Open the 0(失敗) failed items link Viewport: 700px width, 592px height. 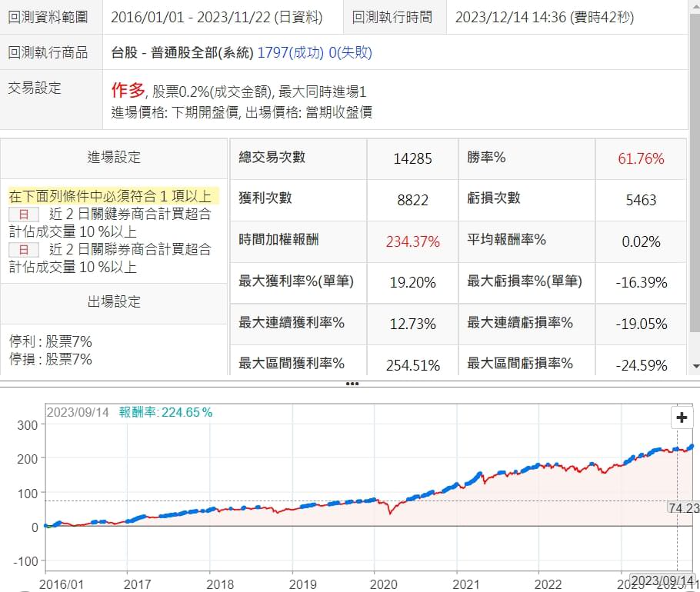click(351, 52)
